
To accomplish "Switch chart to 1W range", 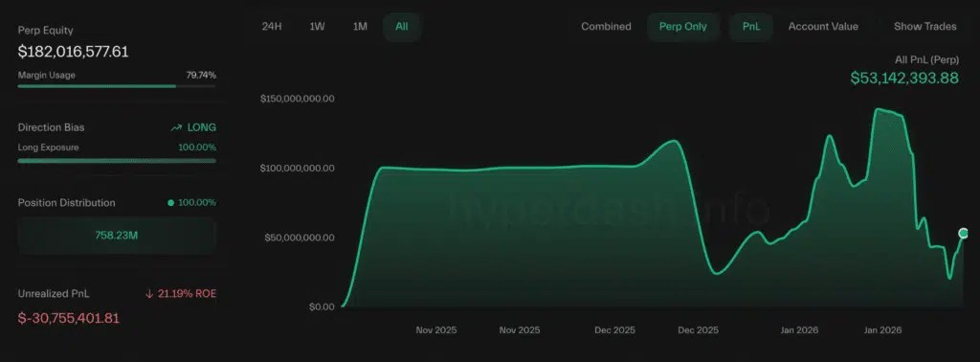I will [x=317, y=27].
